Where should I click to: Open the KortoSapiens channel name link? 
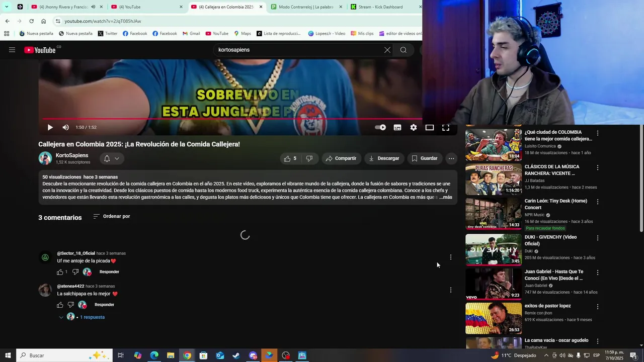72,155
